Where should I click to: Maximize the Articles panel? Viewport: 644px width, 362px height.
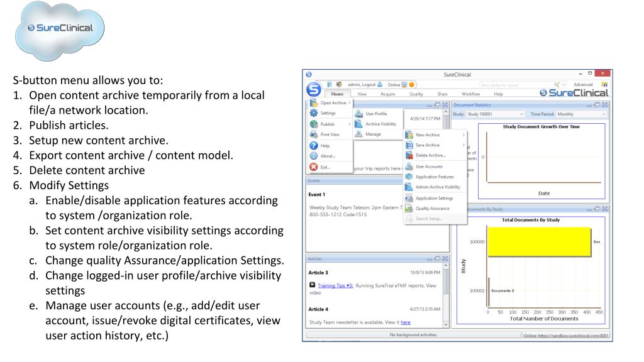coord(445,258)
